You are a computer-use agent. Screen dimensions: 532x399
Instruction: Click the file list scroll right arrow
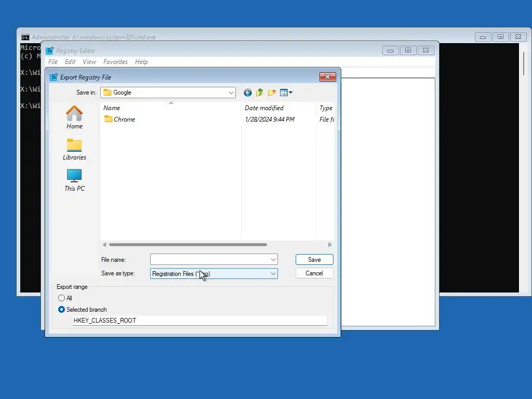pyautogui.click(x=329, y=245)
